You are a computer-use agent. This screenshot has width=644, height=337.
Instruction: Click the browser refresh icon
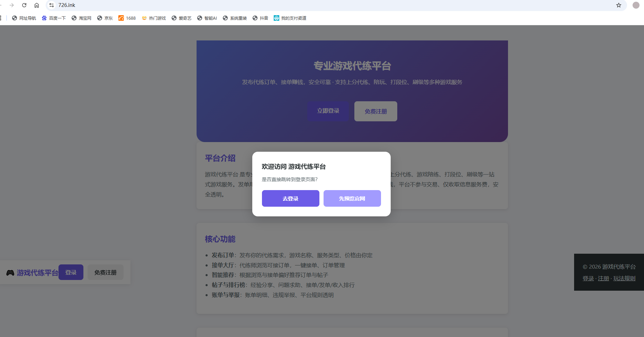pyautogui.click(x=24, y=5)
